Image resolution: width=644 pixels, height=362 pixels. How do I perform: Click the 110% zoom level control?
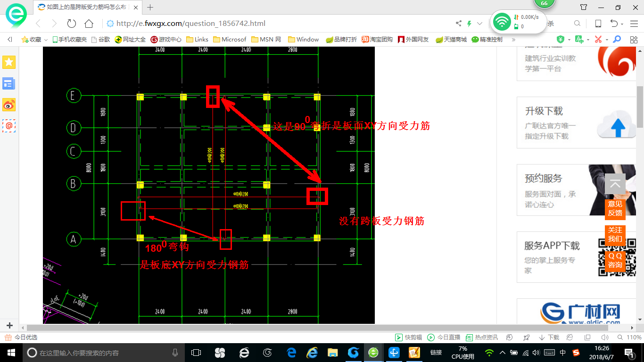pos(631,337)
